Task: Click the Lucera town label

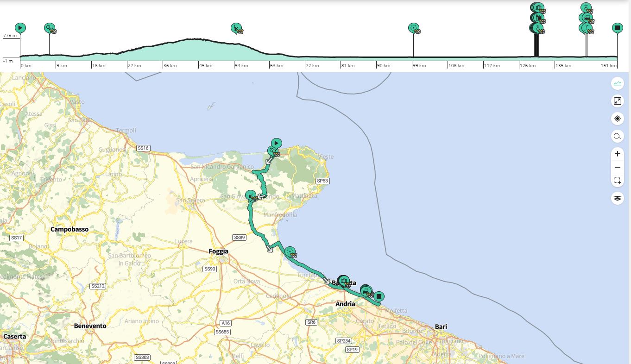Action: point(184,241)
